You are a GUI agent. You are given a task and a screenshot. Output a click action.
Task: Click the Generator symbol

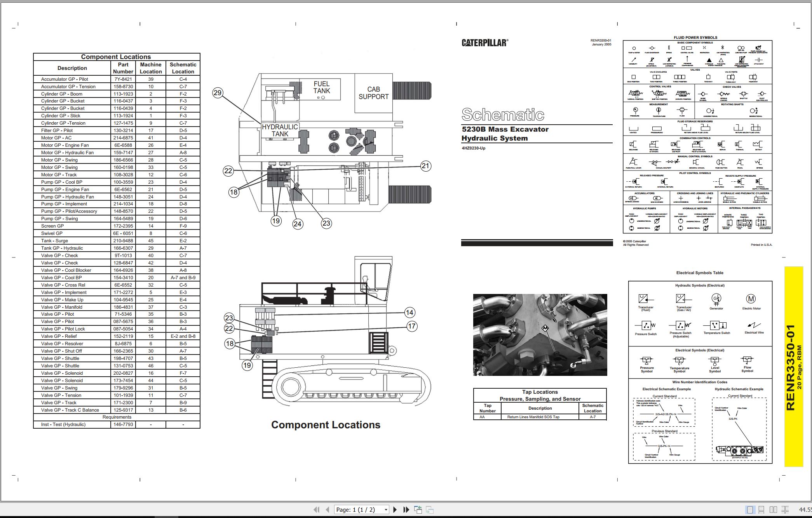pyautogui.click(x=716, y=299)
